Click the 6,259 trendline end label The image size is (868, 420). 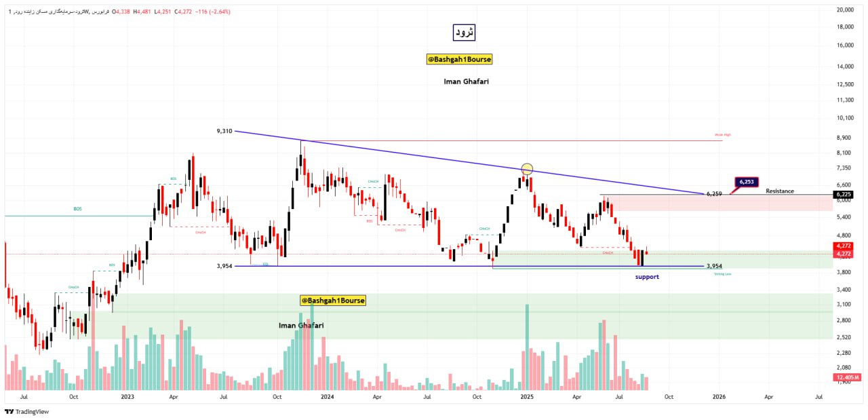(713, 194)
